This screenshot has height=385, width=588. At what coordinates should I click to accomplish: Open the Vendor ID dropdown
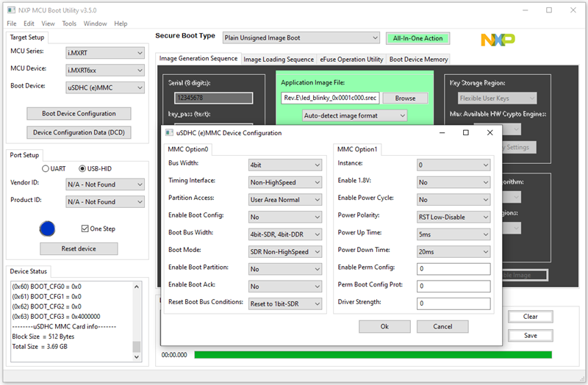tap(105, 184)
